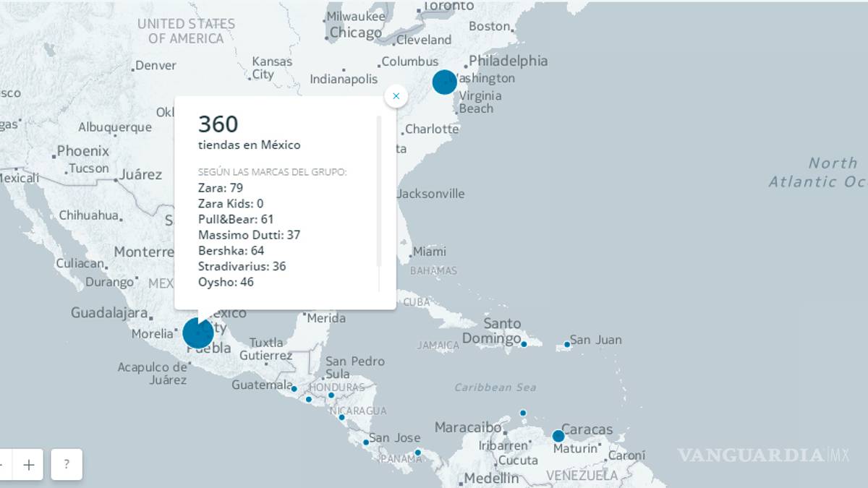
Task: Close the Mexico stores popup
Action: pyautogui.click(x=396, y=96)
